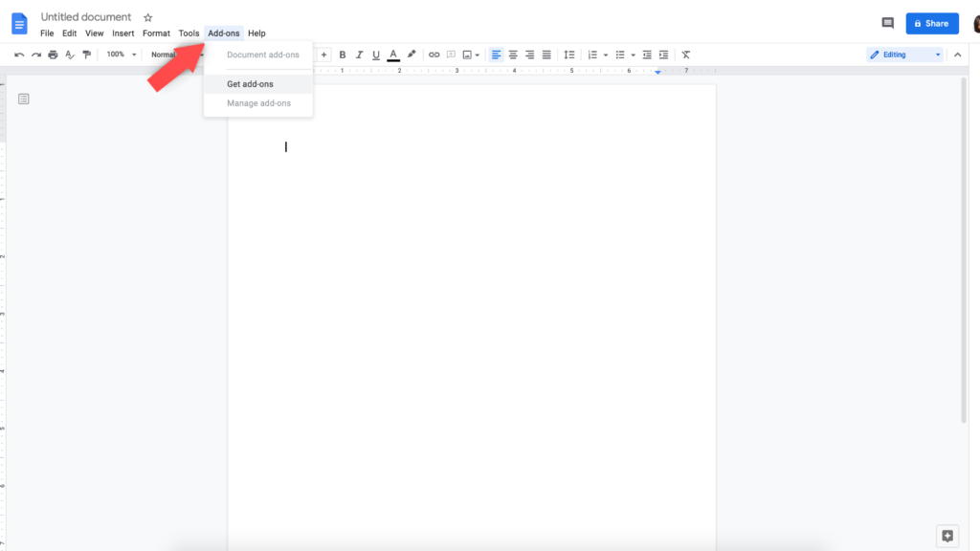Open the text color picker

pyautogui.click(x=393, y=55)
